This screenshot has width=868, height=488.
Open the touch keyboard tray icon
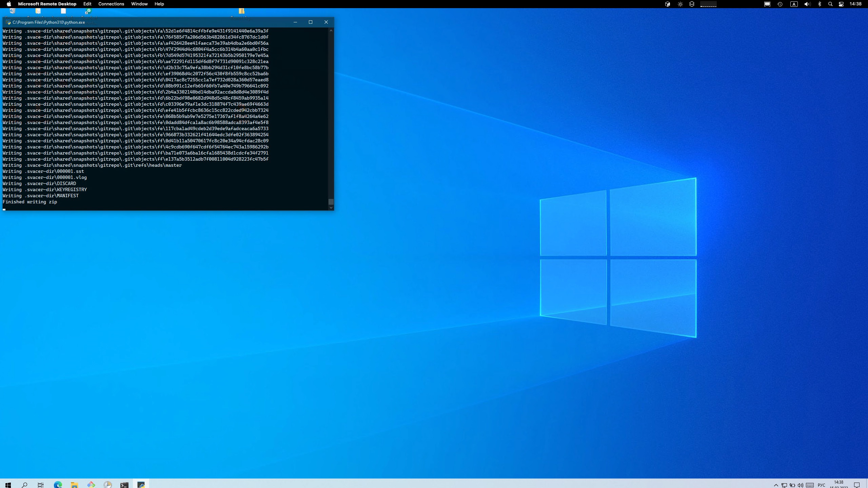[810, 485]
